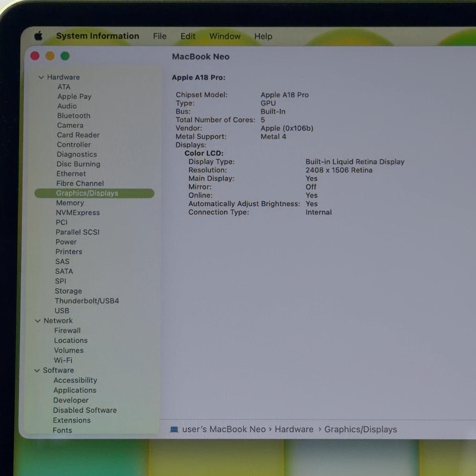Image resolution: width=476 pixels, height=476 pixels.
Task: Select Thunderbolt/USB4 in hardware list
Action: [87, 301]
